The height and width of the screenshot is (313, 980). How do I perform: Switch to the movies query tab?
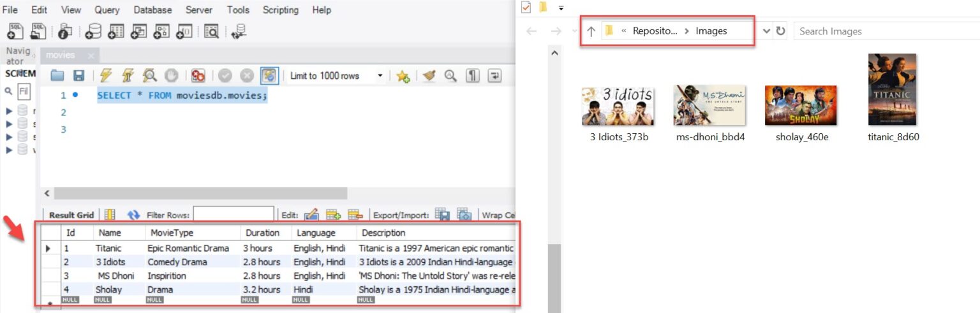coord(61,55)
